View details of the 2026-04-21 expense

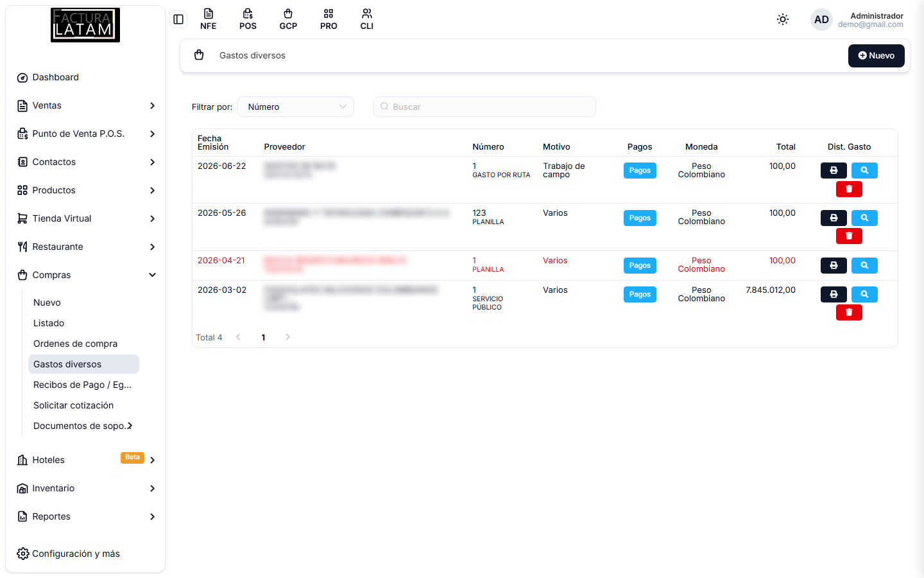point(864,265)
